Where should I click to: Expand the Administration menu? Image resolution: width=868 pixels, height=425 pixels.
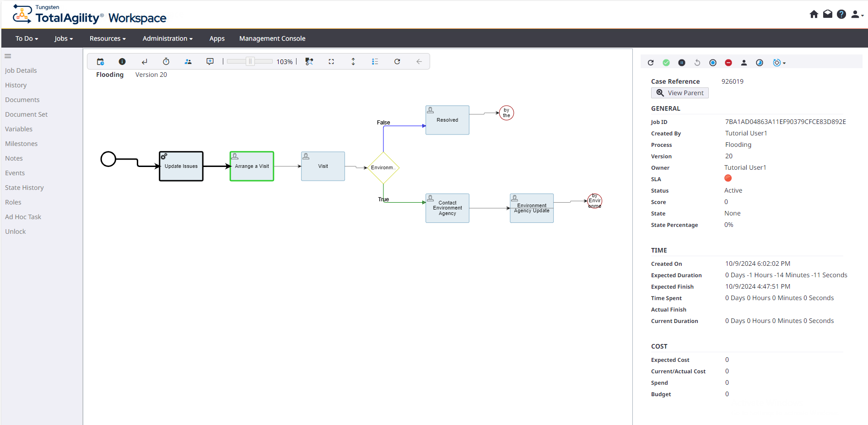[167, 38]
